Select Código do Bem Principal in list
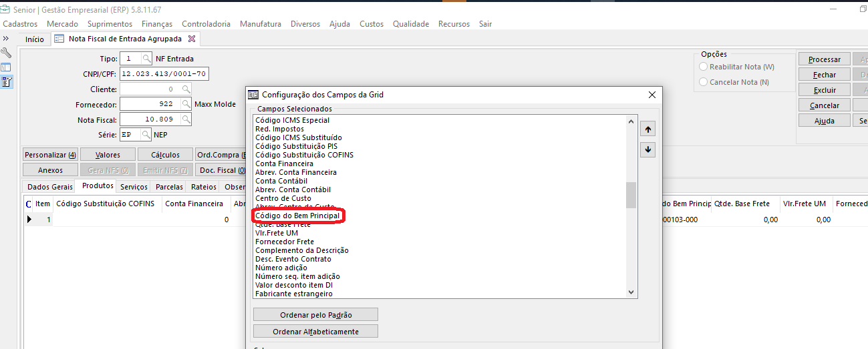Viewport: 868px width, 349px height. 297,216
